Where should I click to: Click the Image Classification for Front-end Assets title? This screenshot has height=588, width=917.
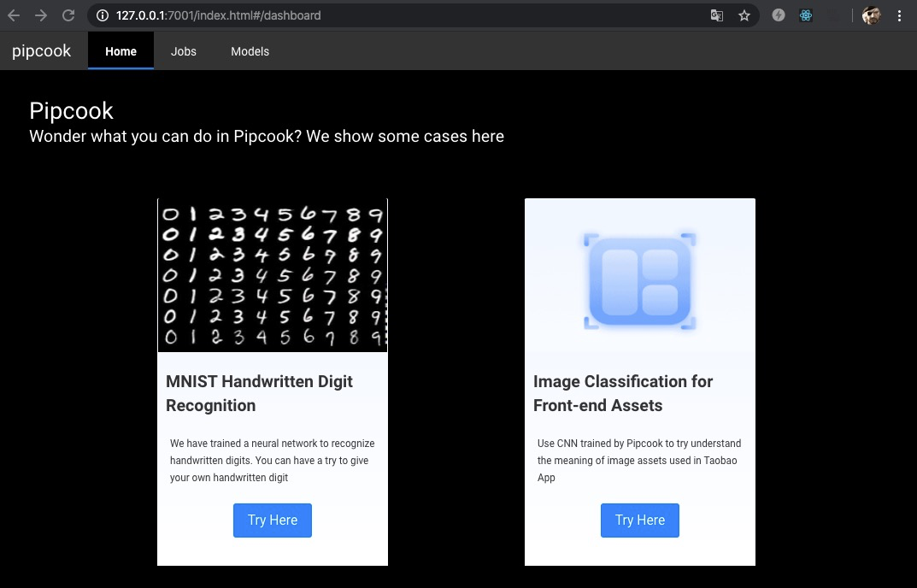point(623,393)
